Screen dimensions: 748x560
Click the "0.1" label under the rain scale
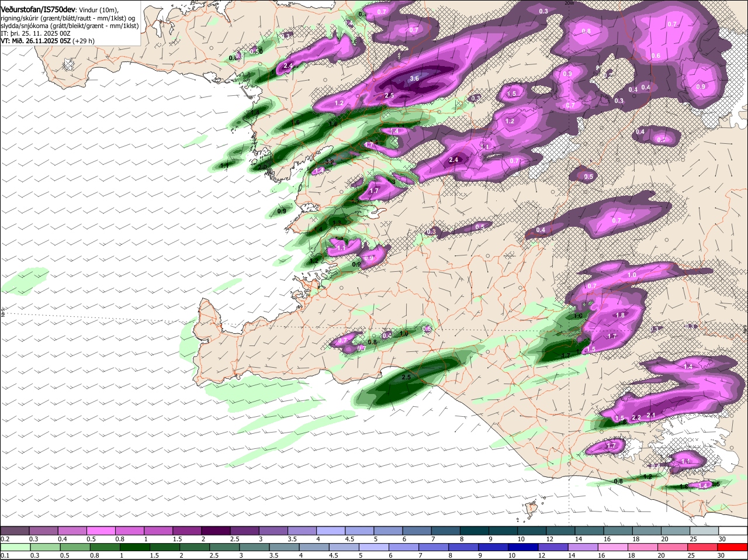click(5, 555)
